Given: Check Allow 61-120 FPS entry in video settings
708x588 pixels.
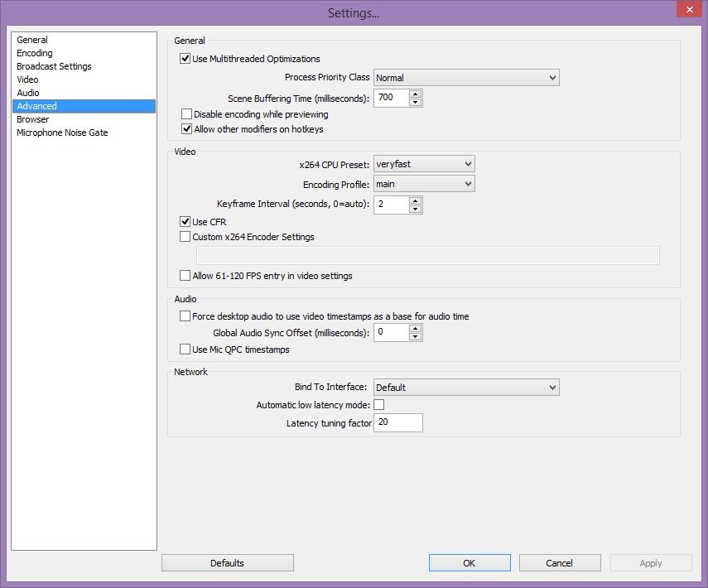Looking at the screenshot, I should coord(186,275).
